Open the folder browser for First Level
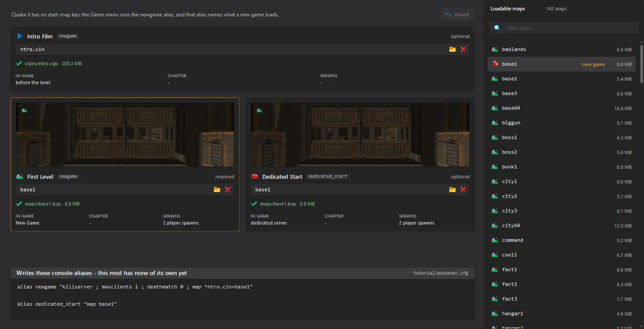Image resolution: width=644 pixels, height=329 pixels. (x=217, y=190)
